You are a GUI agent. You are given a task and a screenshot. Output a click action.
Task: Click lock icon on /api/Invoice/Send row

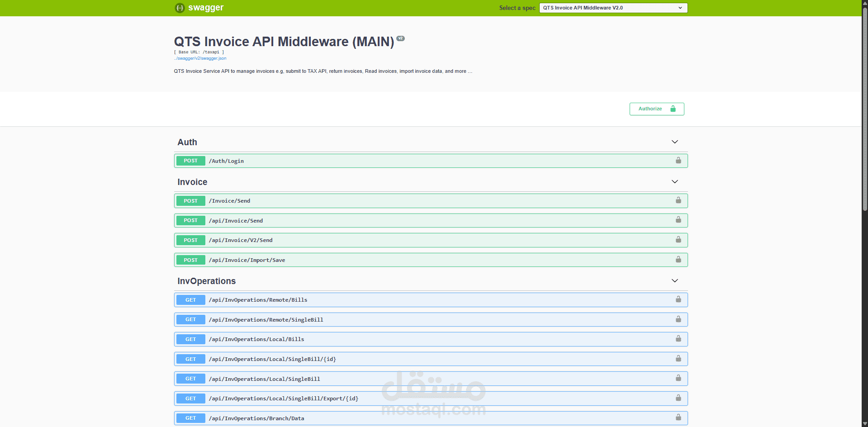pyautogui.click(x=678, y=220)
